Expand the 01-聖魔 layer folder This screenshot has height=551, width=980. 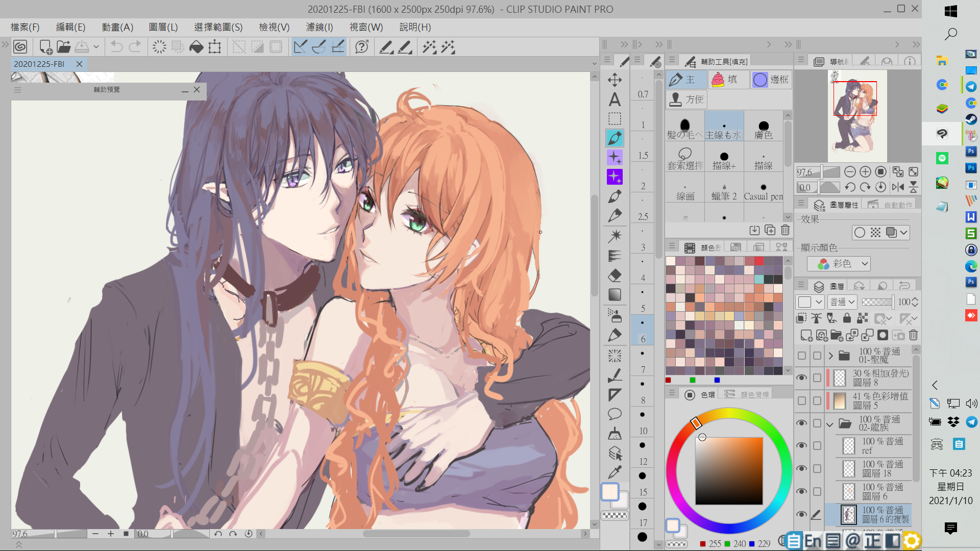click(830, 356)
